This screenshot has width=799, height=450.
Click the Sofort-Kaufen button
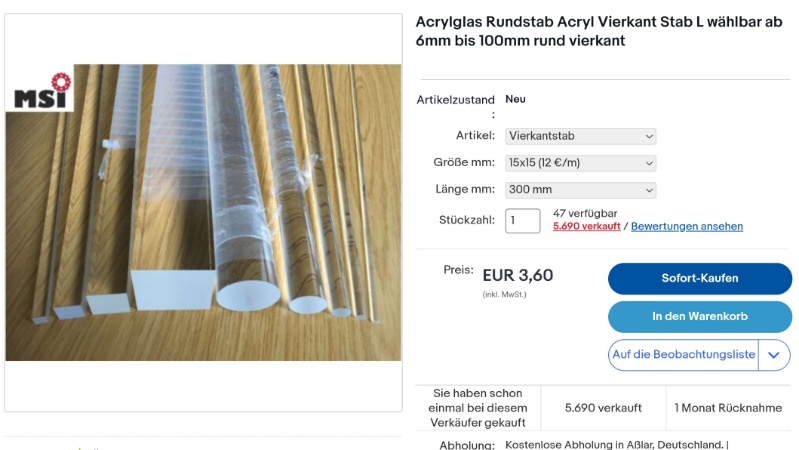tap(700, 278)
